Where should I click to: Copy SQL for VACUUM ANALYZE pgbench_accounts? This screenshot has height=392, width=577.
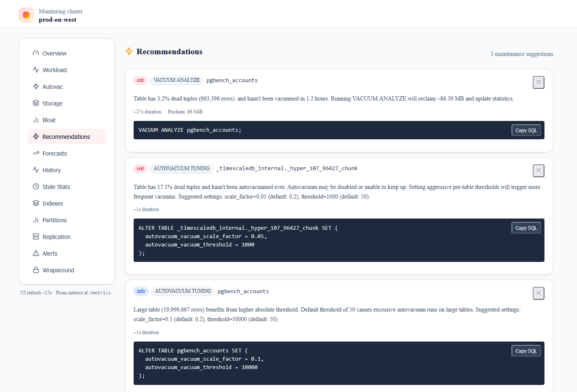[526, 130]
